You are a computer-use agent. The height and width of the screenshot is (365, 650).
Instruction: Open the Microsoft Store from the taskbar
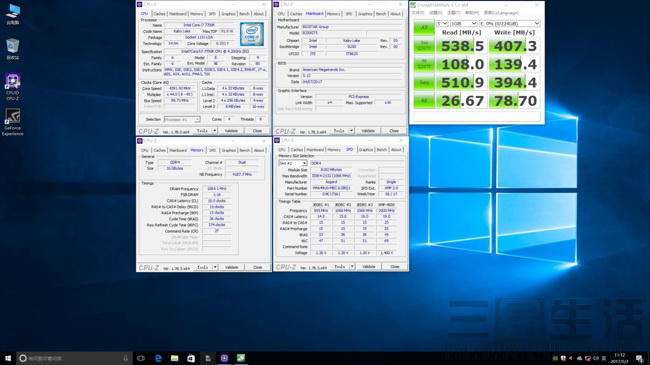(191, 358)
